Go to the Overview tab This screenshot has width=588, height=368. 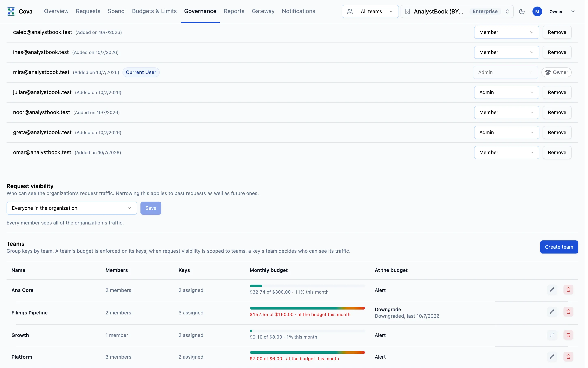tap(56, 11)
